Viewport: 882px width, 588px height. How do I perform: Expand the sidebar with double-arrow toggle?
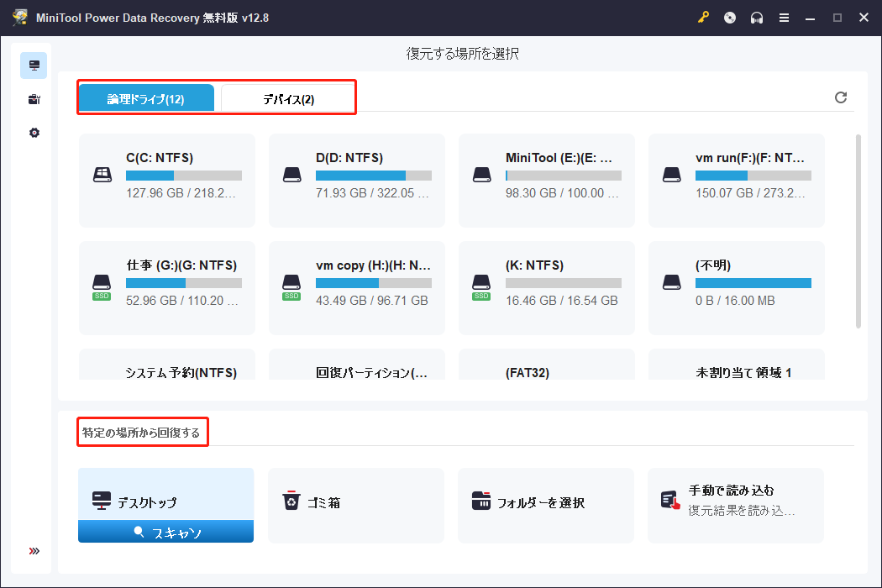tap(33, 550)
